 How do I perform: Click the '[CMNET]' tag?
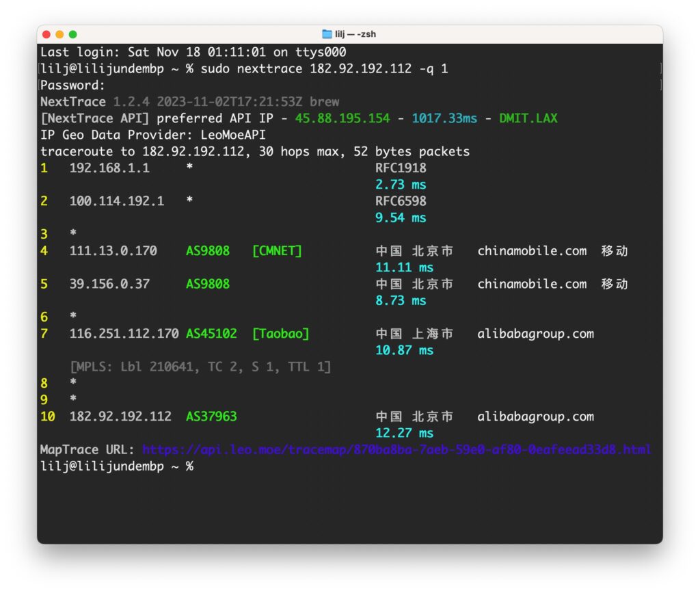point(277,250)
